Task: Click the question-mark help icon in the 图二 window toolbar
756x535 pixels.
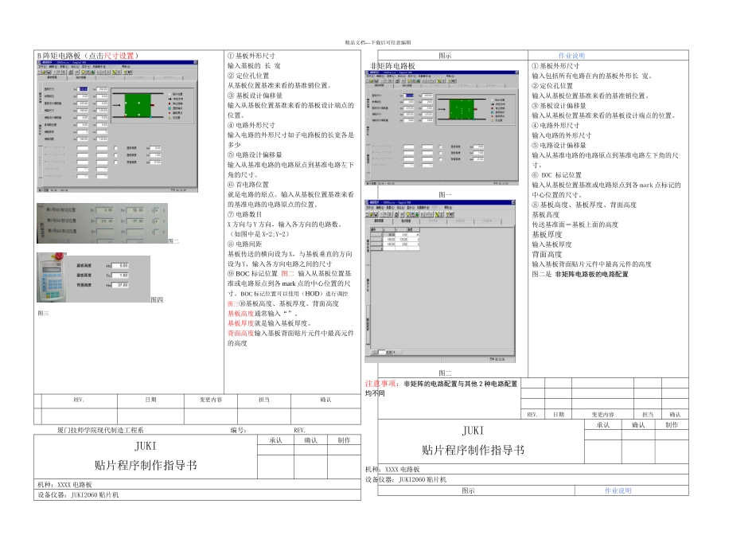Action: (448, 214)
